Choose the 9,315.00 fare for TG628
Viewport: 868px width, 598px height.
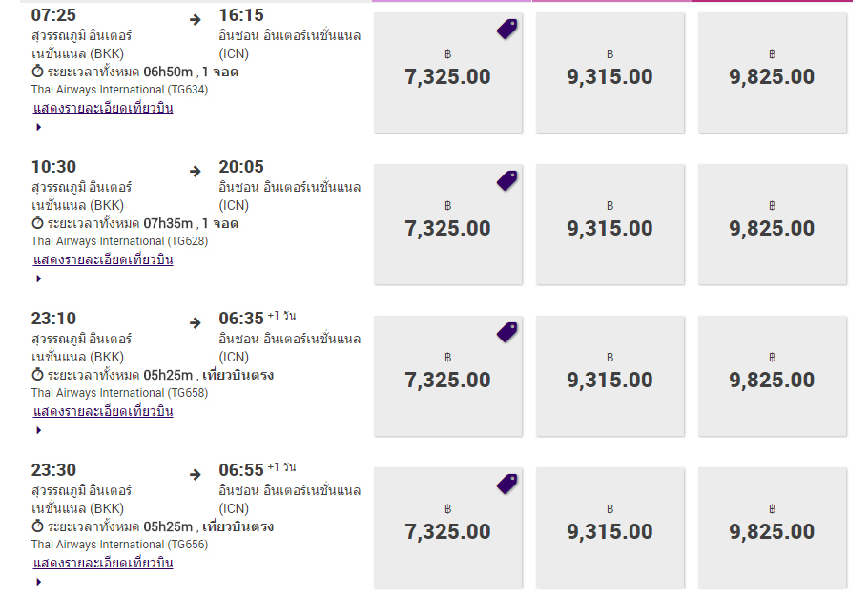[x=610, y=224]
